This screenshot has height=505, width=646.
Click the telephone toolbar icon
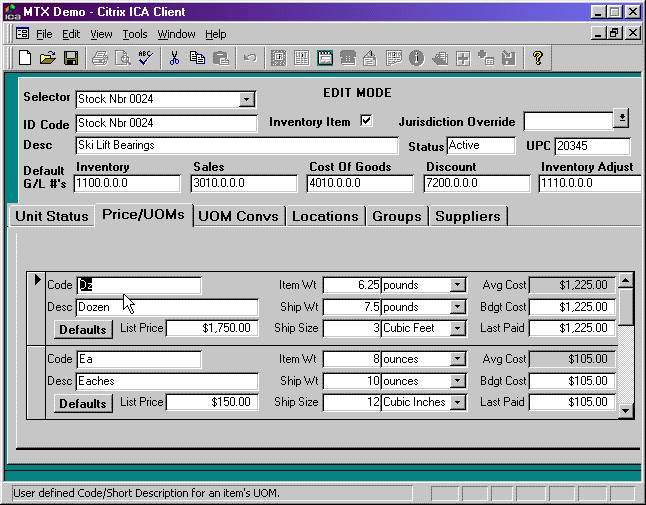(348, 58)
